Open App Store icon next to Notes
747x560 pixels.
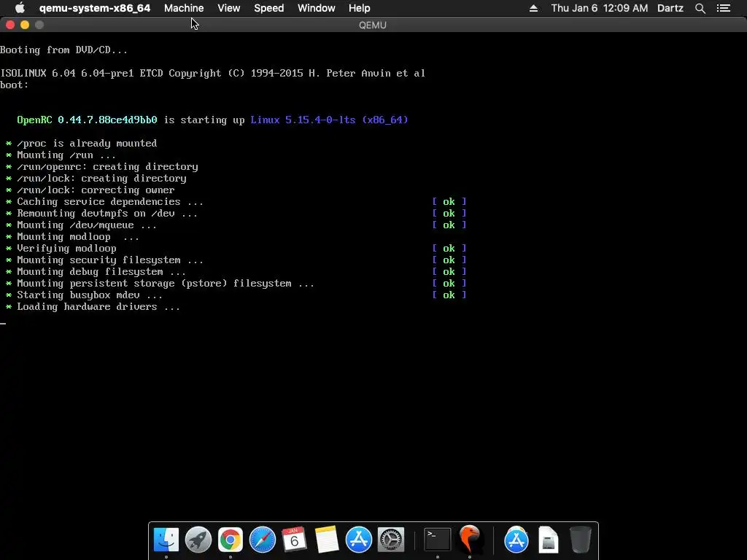click(358, 540)
